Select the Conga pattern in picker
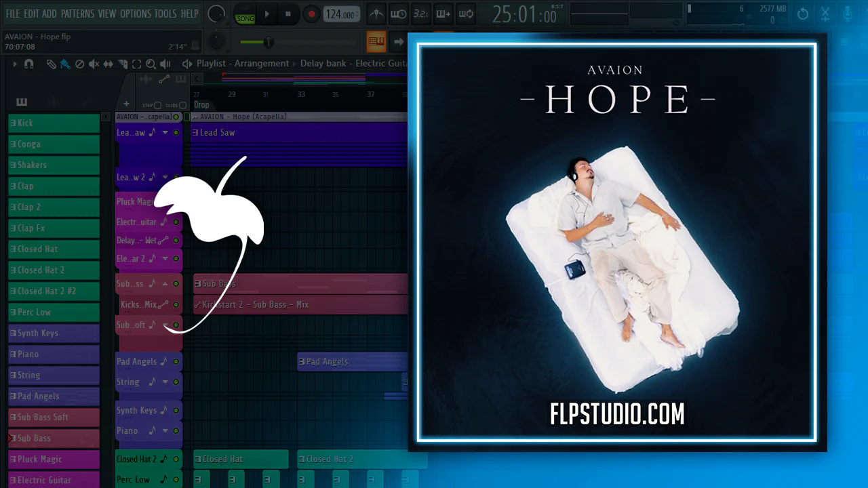 point(54,144)
